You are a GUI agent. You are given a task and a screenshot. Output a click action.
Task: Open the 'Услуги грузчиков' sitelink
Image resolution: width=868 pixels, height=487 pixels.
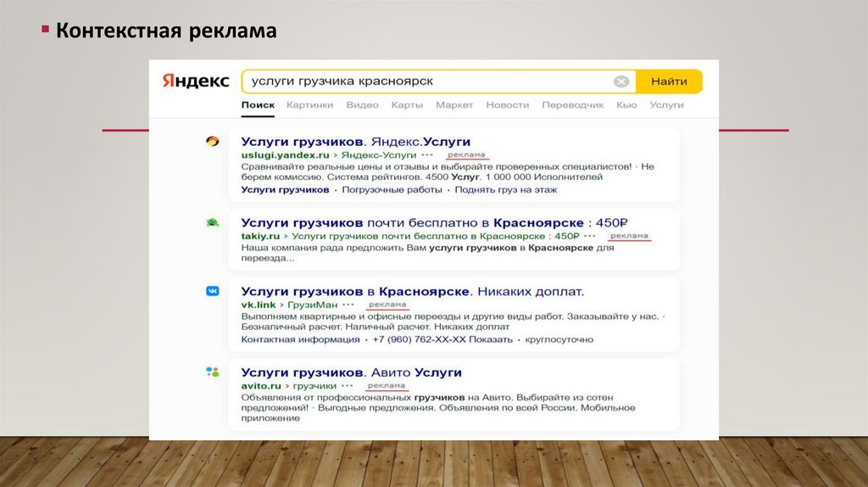click(285, 189)
